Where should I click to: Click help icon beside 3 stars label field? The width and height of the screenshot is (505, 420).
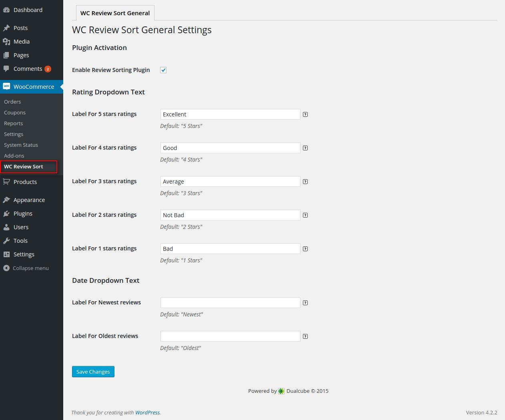click(x=305, y=182)
